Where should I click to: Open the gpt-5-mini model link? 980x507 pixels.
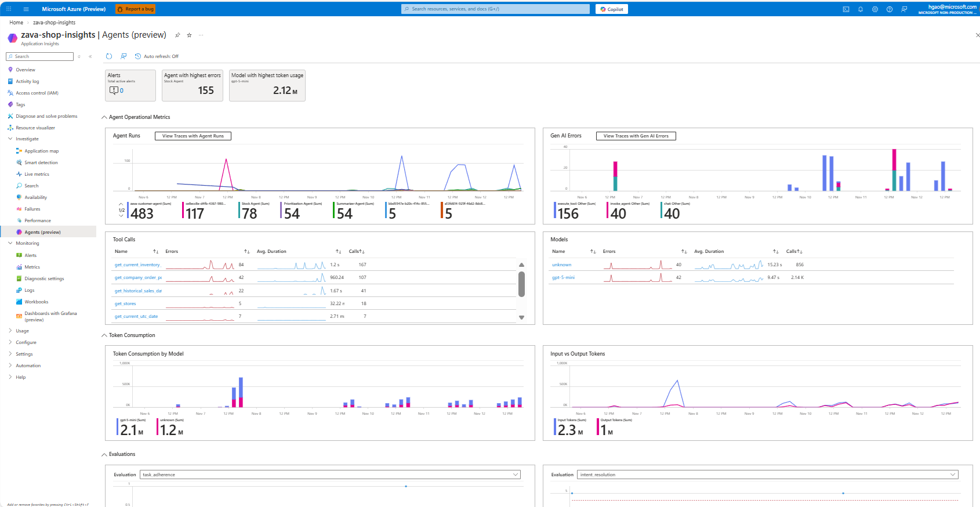[x=563, y=277]
